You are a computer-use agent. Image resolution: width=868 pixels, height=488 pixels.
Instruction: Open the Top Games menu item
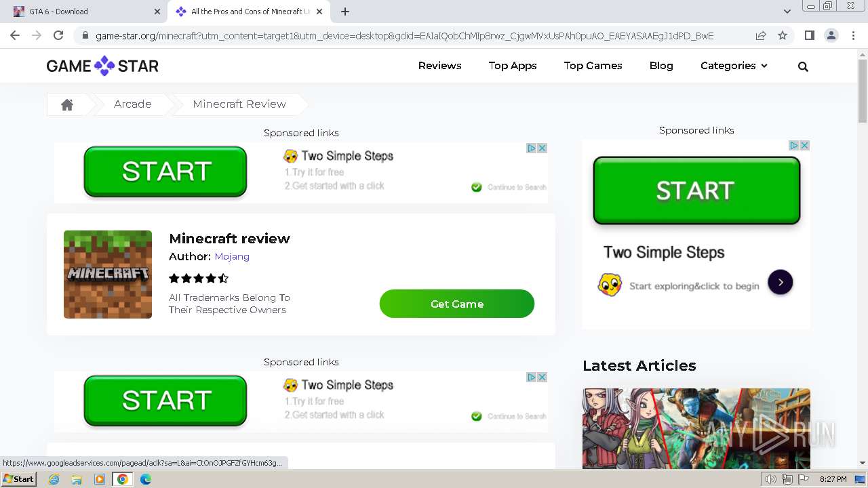(593, 66)
